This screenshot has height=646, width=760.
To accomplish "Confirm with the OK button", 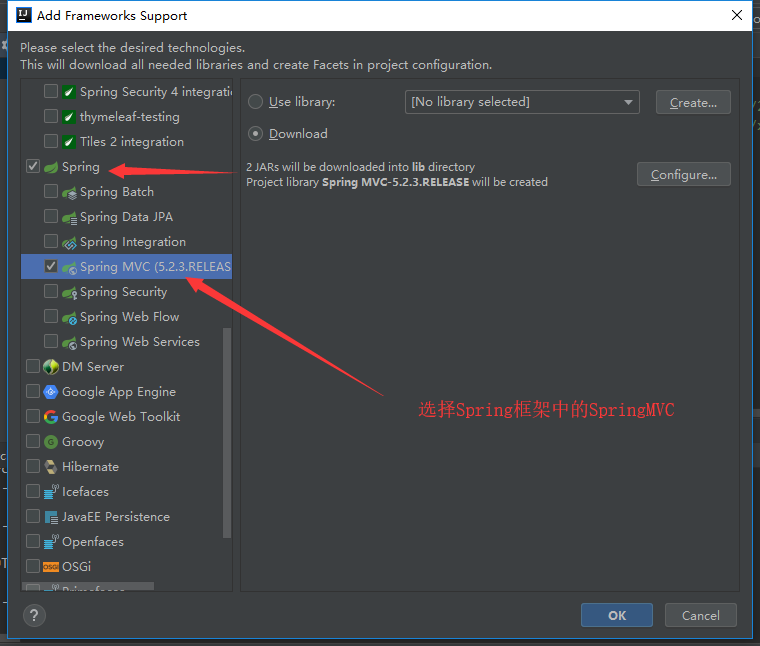I will click(617, 615).
